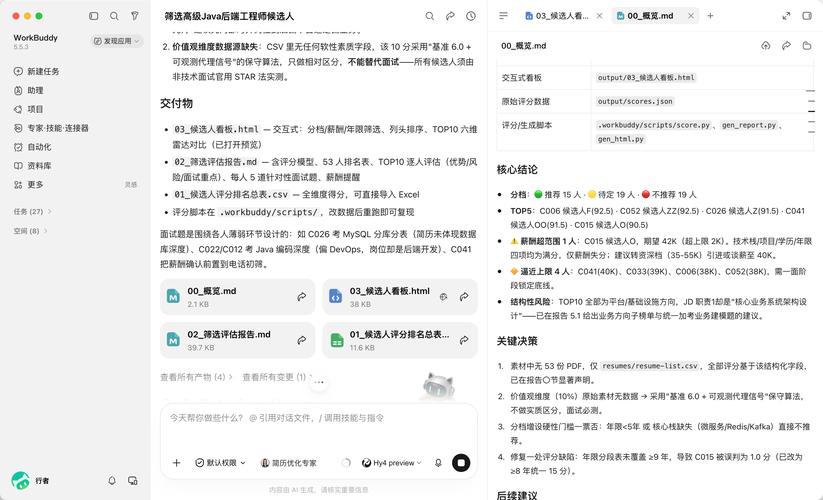Viewport: 823px width, 500px height.
Task: Open the 发现应用 dropdown
Action: tap(117, 41)
